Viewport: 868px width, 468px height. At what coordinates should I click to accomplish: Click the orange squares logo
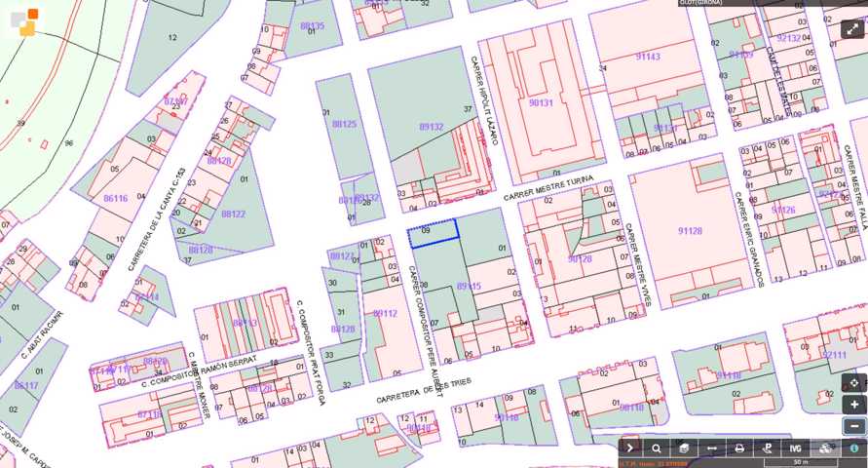click(23, 21)
